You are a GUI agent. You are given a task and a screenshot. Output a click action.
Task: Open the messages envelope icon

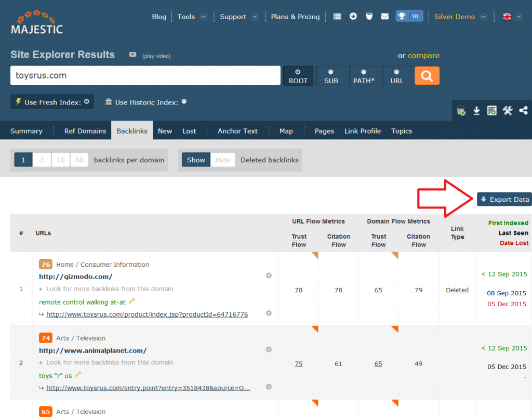pyautogui.click(x=385, y=16)
